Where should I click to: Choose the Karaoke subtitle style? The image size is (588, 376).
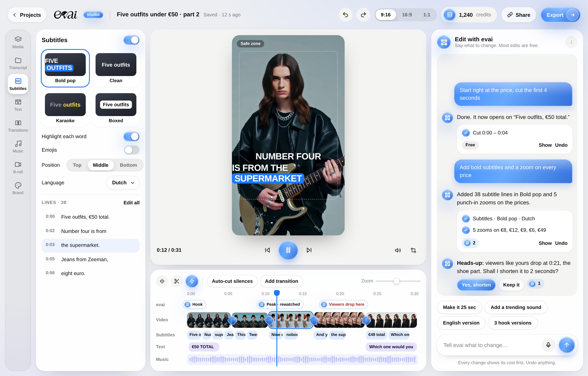click(x=65, y=108)
